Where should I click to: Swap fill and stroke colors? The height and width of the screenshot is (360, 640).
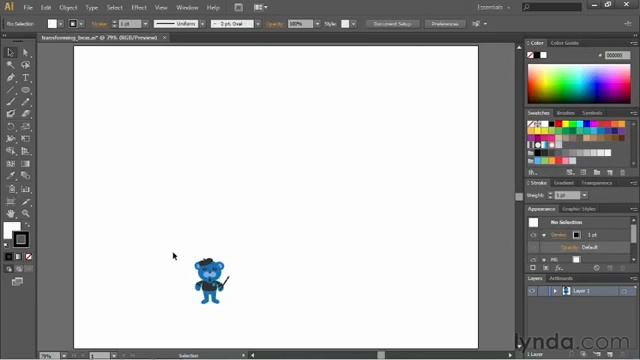[28, 225]
